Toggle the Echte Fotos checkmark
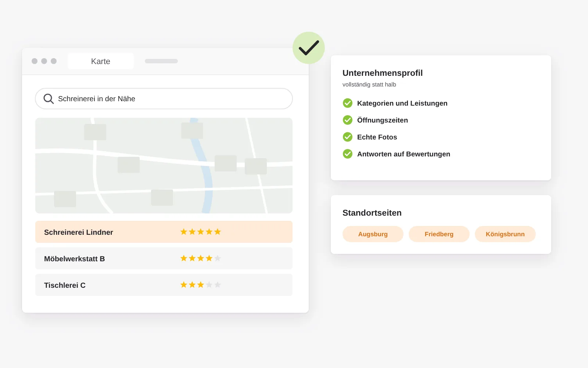This screenshot has height=368, width=588. coord(348,137)
